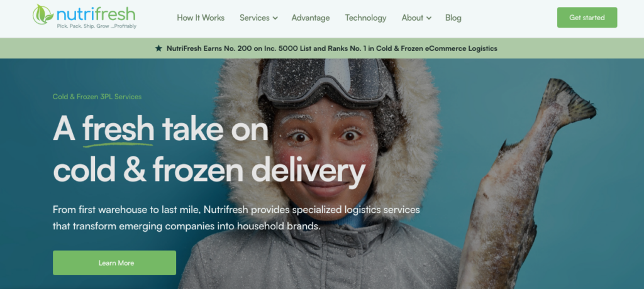The height and width of the screenshot is (289, 644).
Task: Open the About menu item
Action: coord(413,18)
